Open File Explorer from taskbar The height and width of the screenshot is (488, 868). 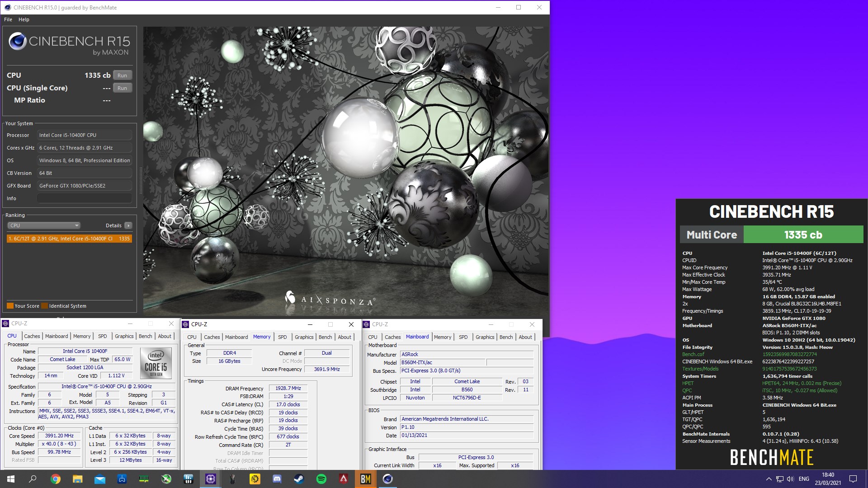point(78,479)
